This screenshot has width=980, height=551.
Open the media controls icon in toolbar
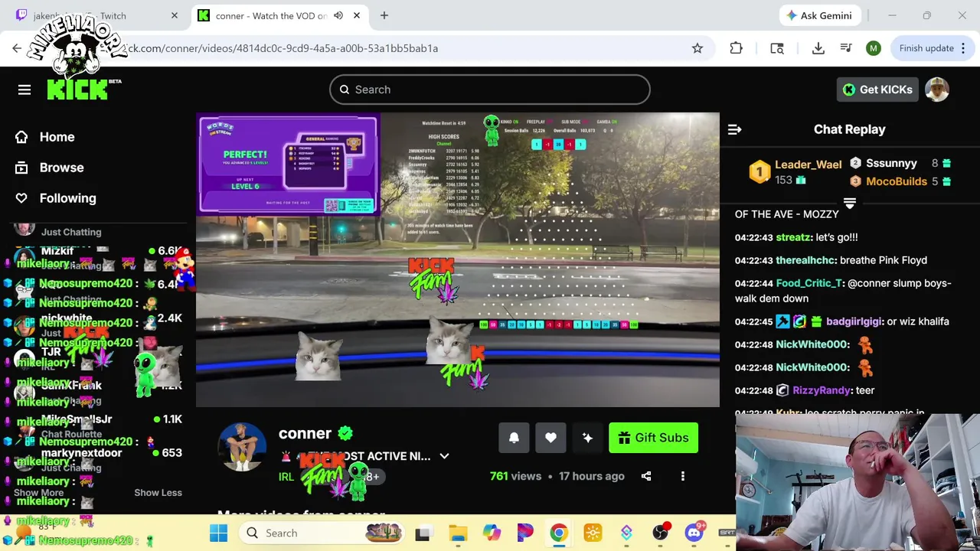[846, 48]
